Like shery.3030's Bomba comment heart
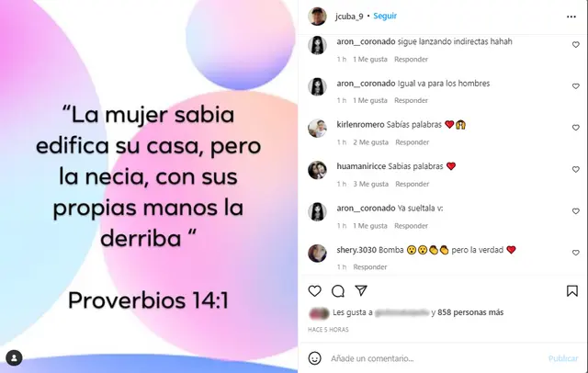588x373 pixels. point(576,253)
